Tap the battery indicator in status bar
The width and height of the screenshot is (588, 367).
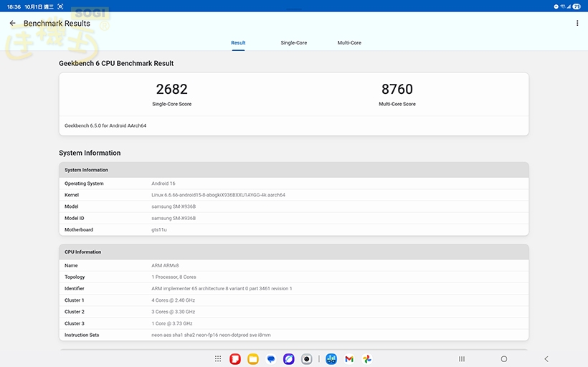point(577,6)
